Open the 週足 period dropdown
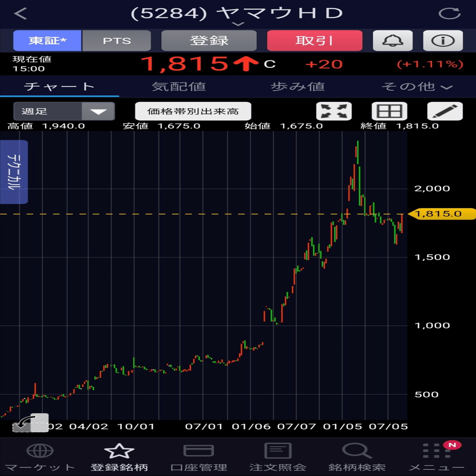Viewport: 476px width, 476px height. tap(64, 111)
